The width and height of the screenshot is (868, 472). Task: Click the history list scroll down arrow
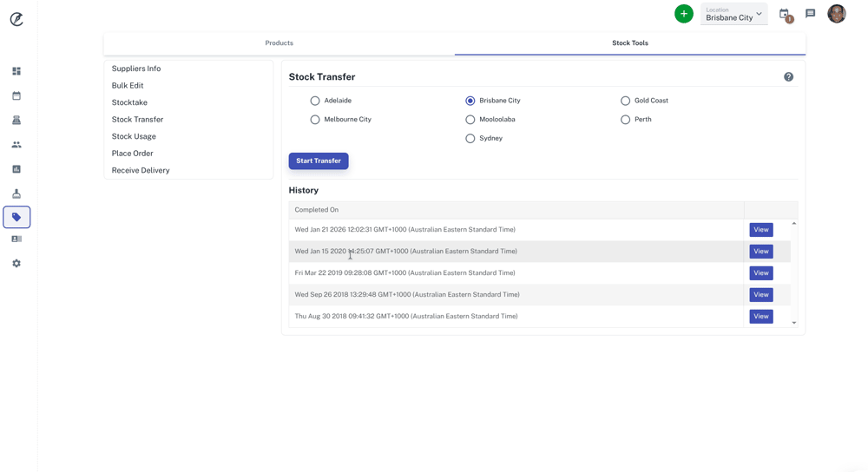coord(793,323)
